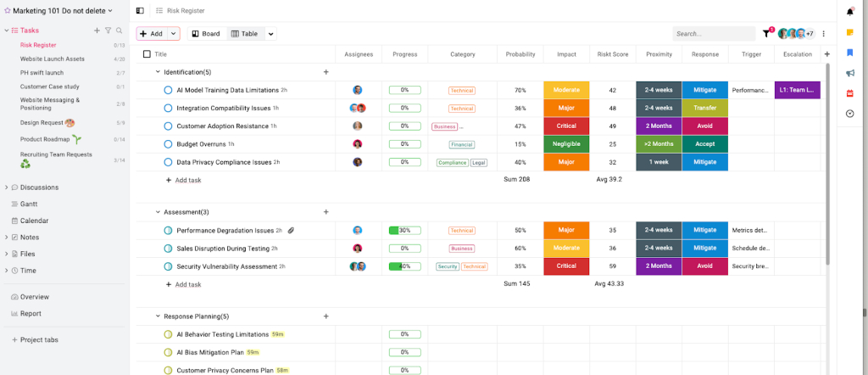Add a new column with plus icon
Viewport: 868px width, 375px height.
[x=827, y=53]
